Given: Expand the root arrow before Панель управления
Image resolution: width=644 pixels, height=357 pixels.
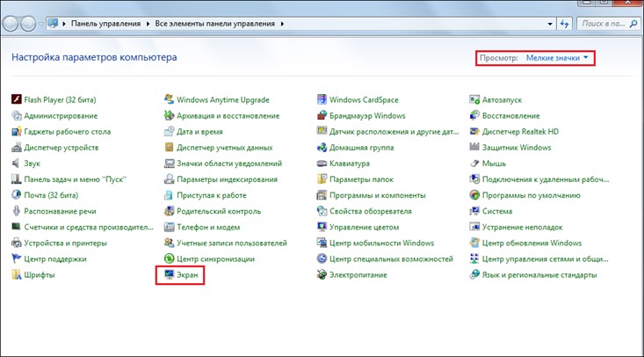Looking at the screenshot, I should [x=64, y=24].
